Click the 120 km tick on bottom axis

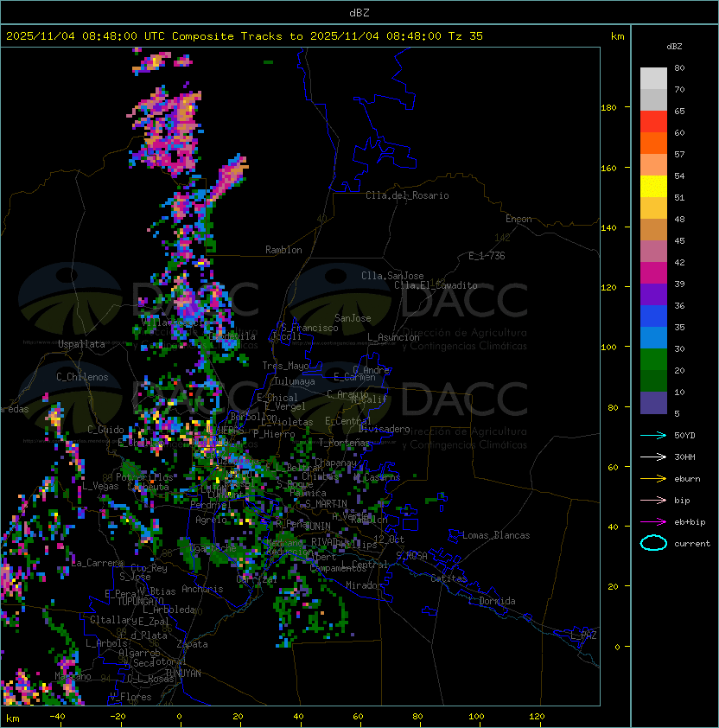(537, 717)
